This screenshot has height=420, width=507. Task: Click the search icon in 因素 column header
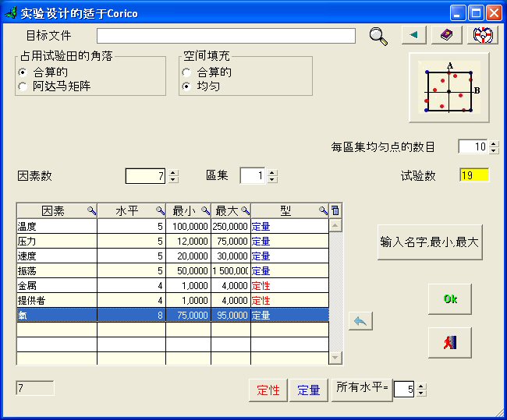pyautogui.click(x=92, y=211)
